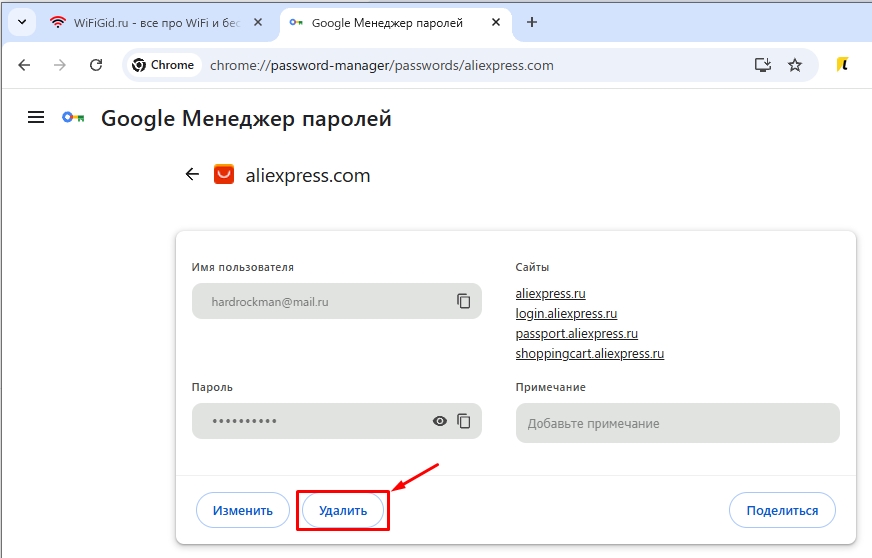Go forward in browser history
Image resolution: width=872 pixels, height=558 pixels.
60,65
